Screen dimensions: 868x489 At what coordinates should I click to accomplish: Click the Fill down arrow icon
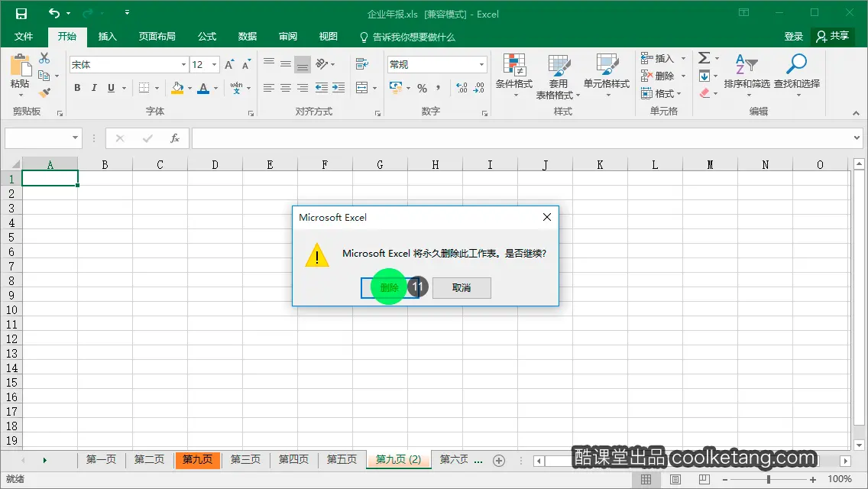(x=704, y=76)
